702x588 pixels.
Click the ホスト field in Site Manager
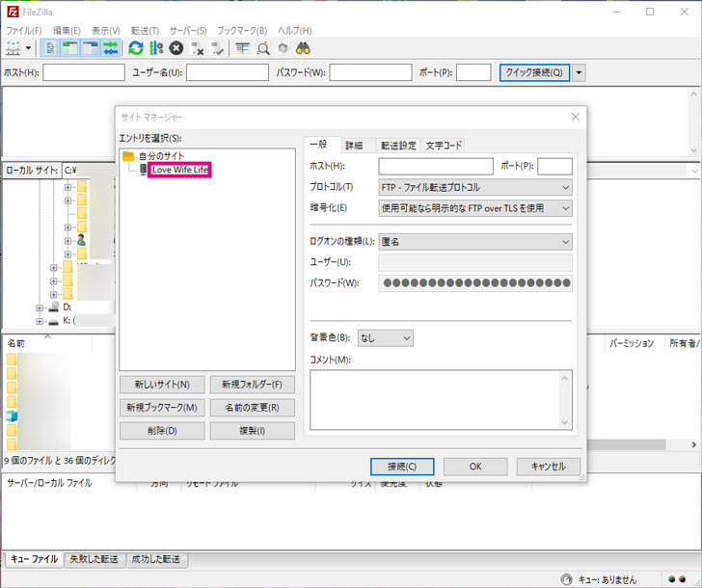pos(436,167)
